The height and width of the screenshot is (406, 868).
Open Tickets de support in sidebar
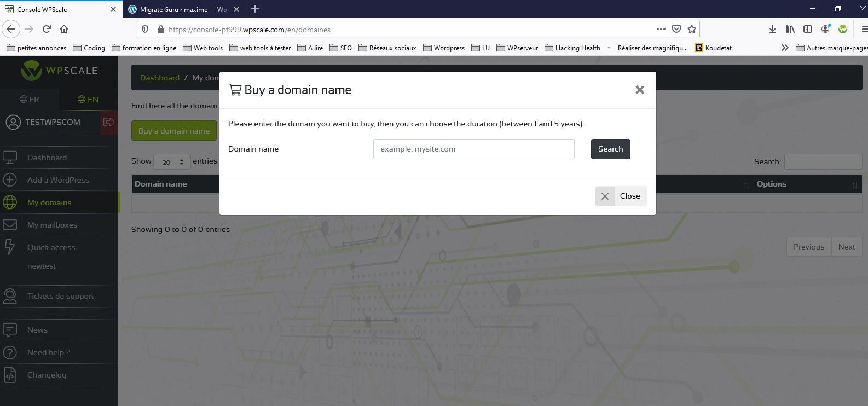coord(60,296)
